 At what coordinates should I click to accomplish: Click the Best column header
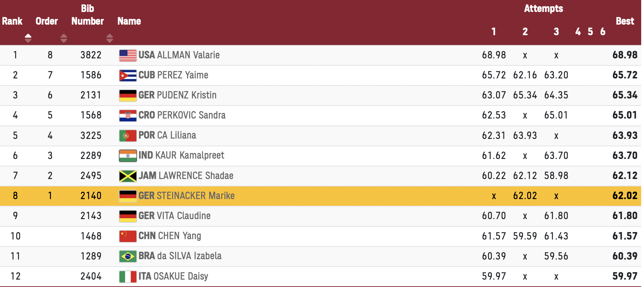625,21
